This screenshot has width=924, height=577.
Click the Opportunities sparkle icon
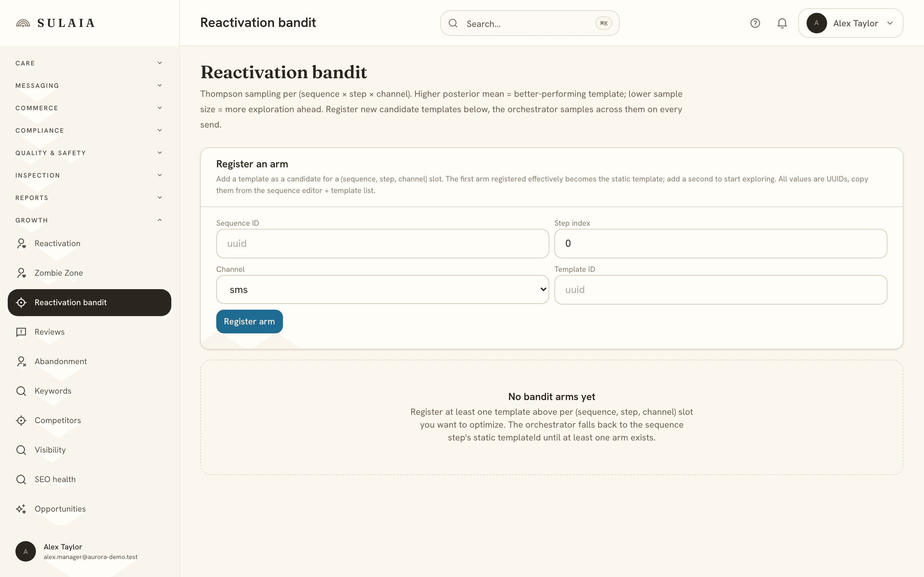(21, 509)
